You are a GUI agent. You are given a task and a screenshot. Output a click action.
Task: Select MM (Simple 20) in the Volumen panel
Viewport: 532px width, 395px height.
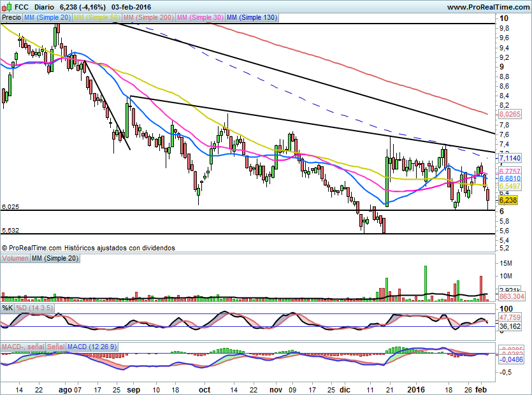click(x=55, y=259)
